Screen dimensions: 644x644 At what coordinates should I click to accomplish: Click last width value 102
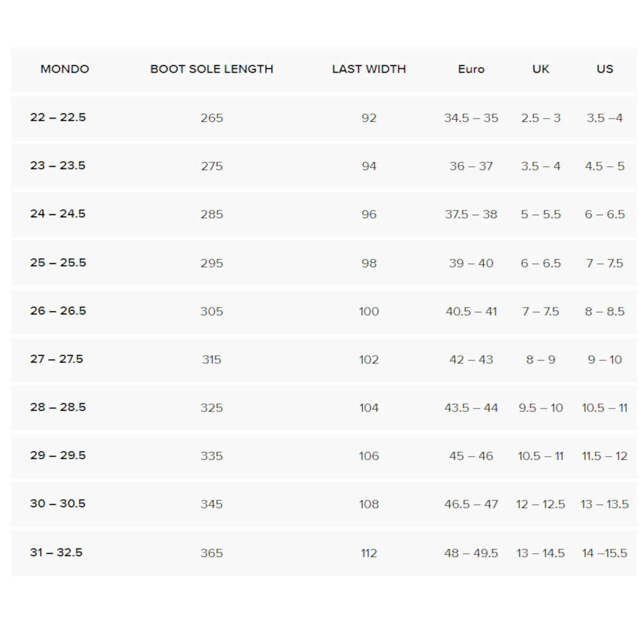click(x=369, y=360)
